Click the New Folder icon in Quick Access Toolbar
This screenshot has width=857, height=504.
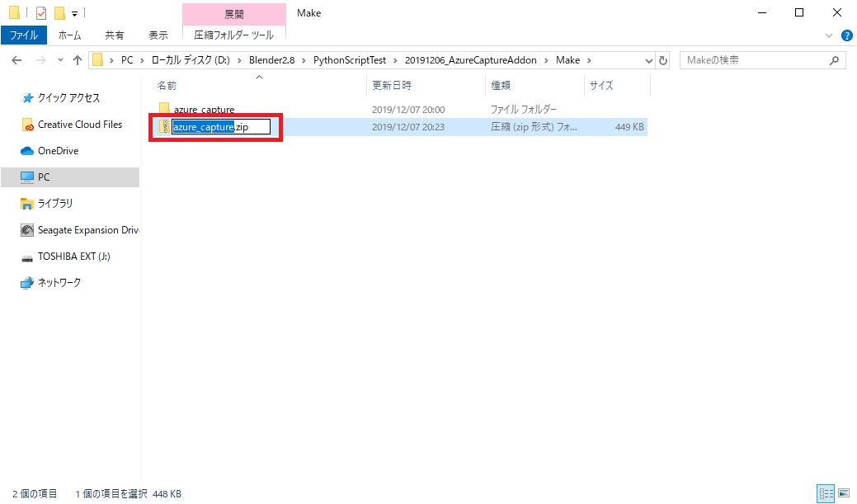(60, 12)
